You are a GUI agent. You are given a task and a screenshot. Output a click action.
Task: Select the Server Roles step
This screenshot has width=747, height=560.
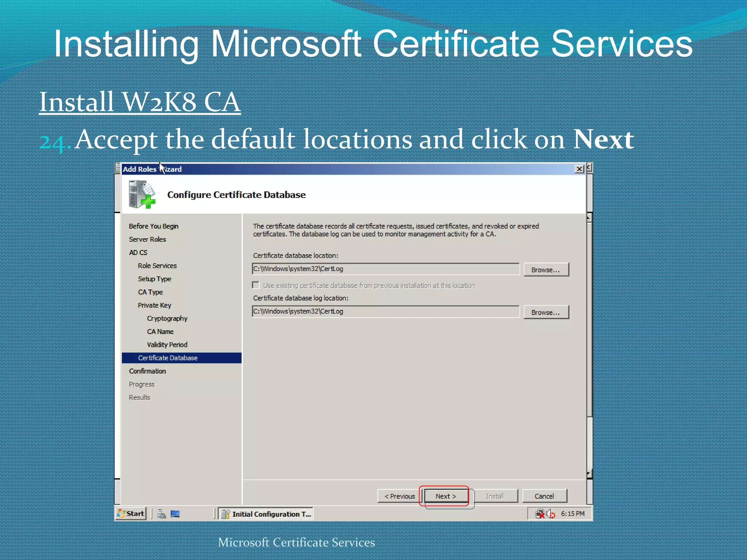click(x=147, y=239)
